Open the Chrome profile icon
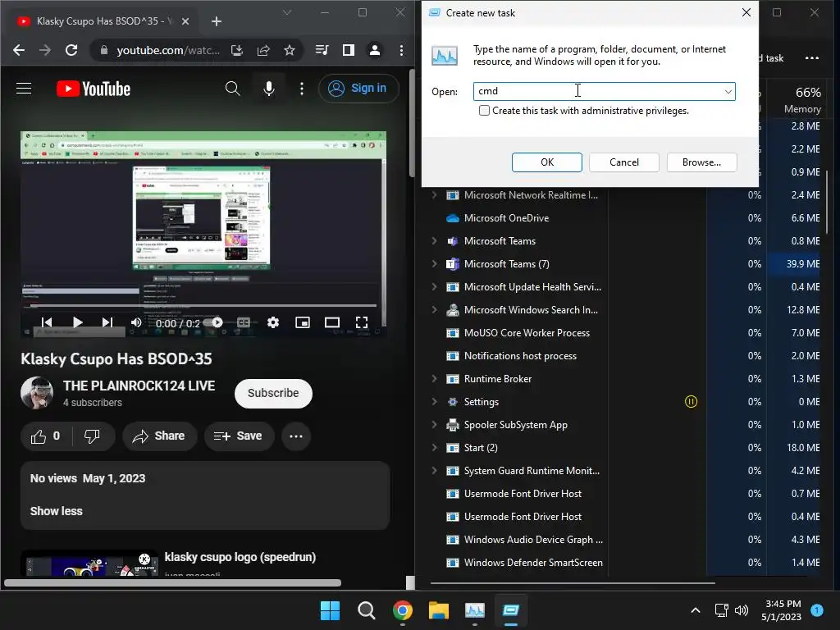840x630 pixels. [374, 50]
